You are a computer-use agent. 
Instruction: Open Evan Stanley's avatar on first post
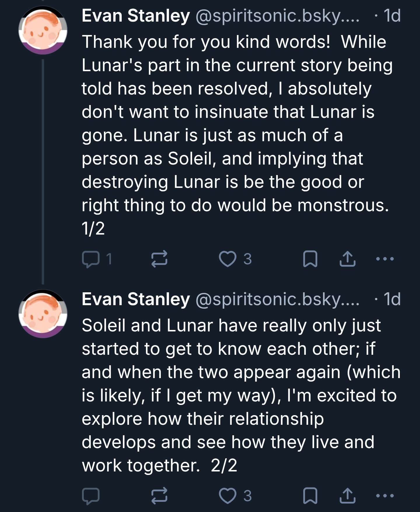pyautogui.click(x=43, y=30)
